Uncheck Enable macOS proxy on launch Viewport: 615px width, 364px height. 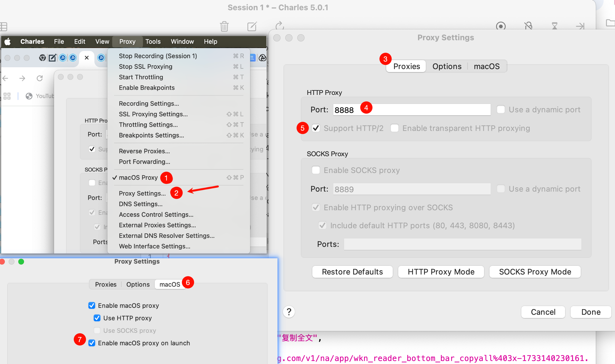[92, 343]
